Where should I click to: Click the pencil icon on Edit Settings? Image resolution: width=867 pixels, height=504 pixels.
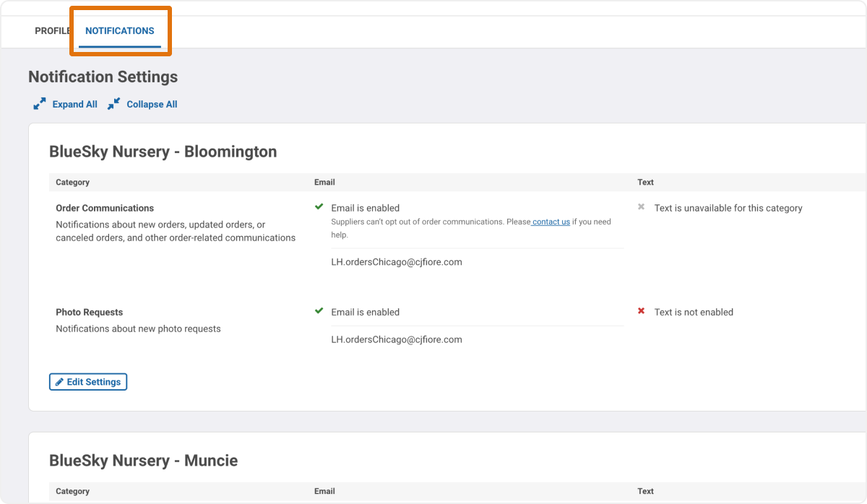point(59,381)
